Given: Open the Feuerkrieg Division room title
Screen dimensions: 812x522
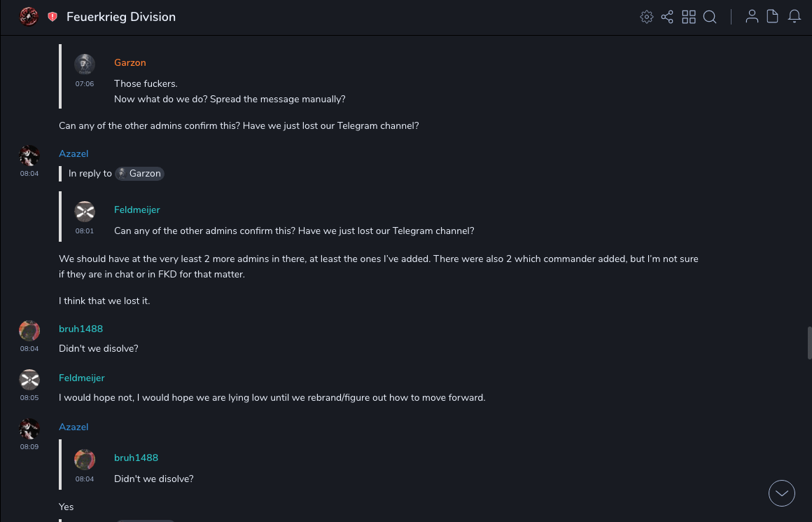Looking at the screenshot, I should tap(121, 17).
